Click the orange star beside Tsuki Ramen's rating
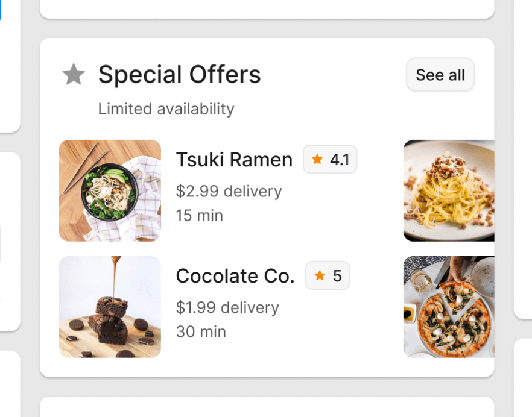This screenshot has height=417, width=532. tap(317, 159)
